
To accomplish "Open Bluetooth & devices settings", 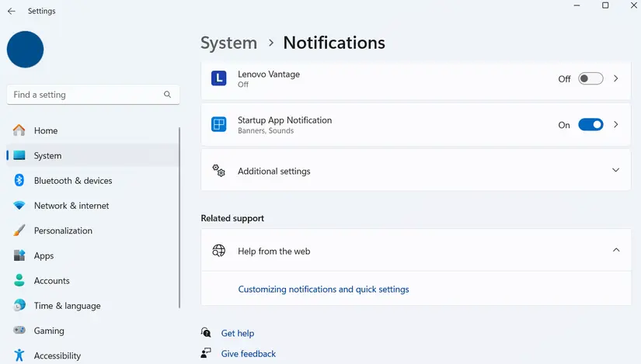I will 73,181.
